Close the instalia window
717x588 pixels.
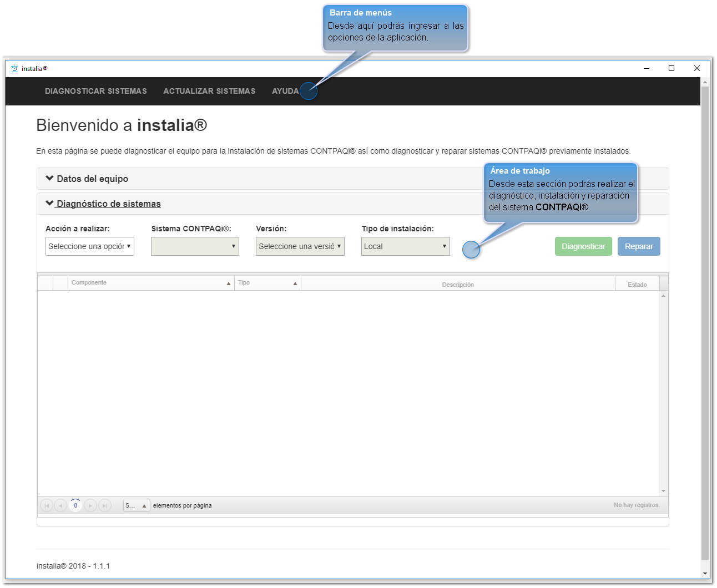pos(697,68)
